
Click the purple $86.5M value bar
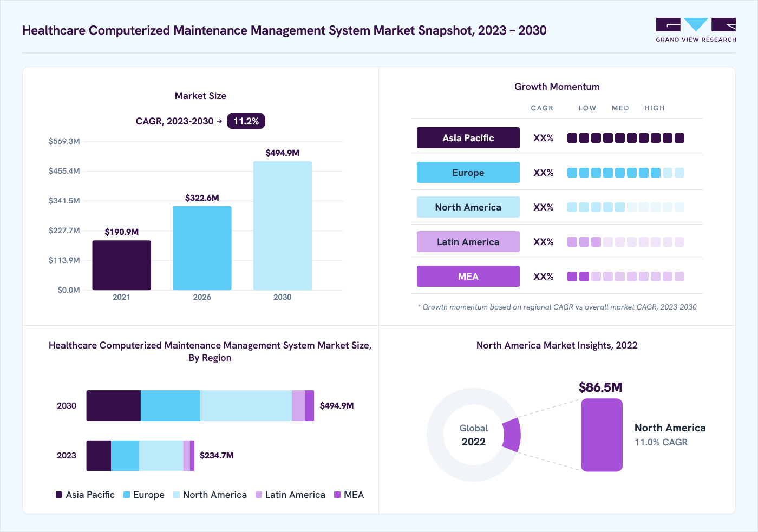[602, 435]
